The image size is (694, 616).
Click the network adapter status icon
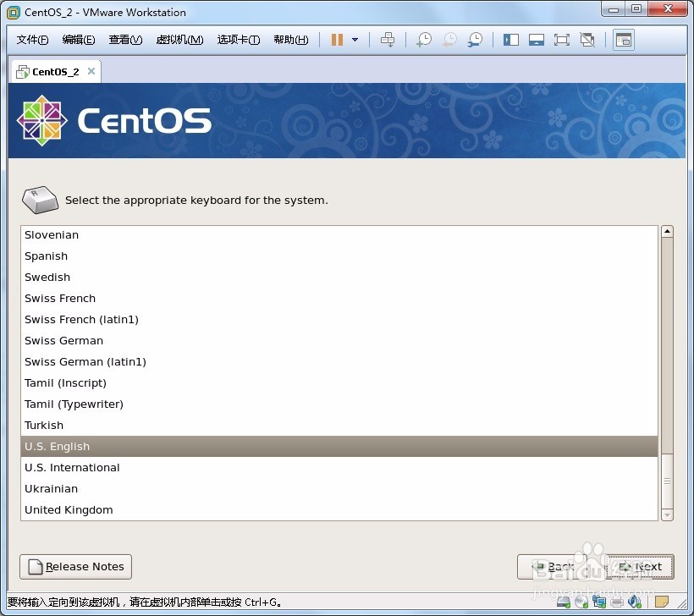[x=599, y=602]
